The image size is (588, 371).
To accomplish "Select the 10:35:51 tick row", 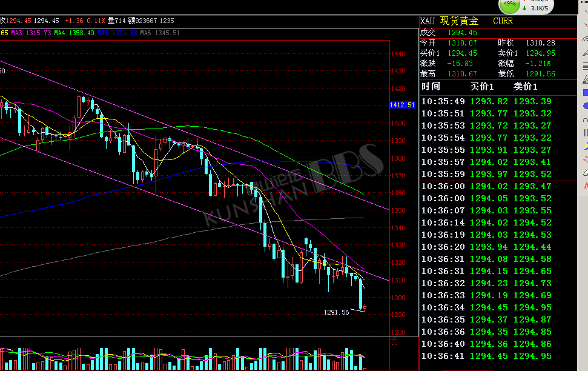I will click(486, 113).
